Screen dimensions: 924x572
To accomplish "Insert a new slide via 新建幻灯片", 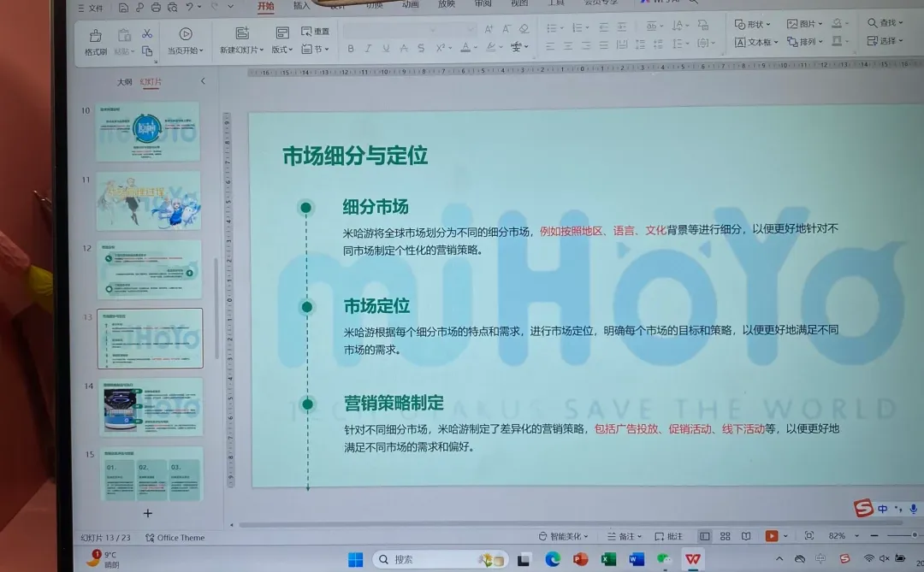I will click(x=240, y=40).
